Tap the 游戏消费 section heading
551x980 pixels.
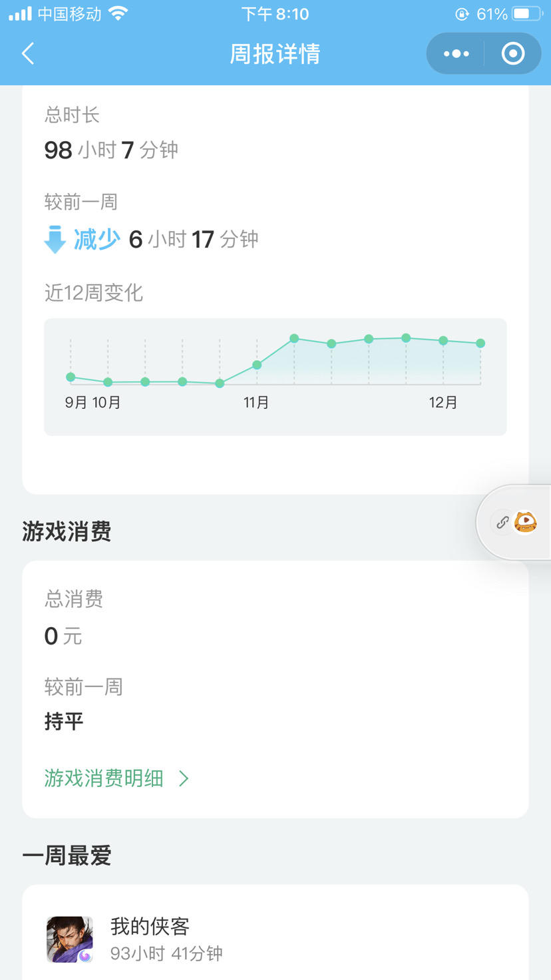click(x=67, y=531)
